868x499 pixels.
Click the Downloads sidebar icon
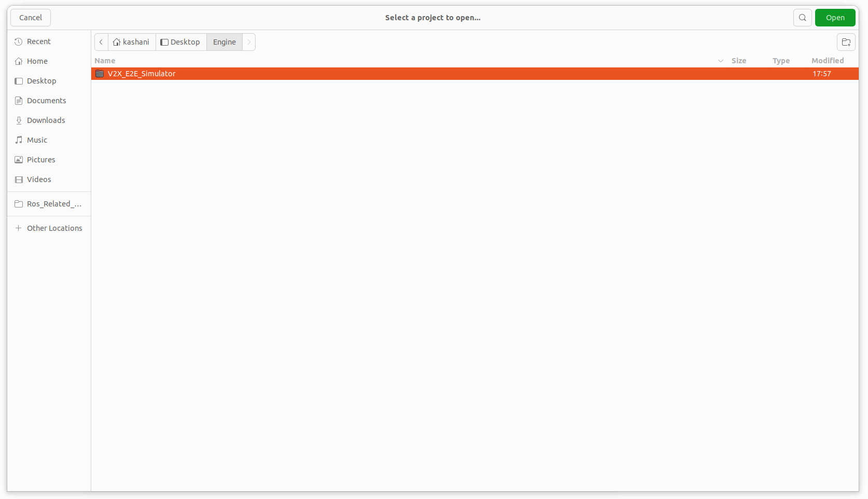tap(19, 120)
